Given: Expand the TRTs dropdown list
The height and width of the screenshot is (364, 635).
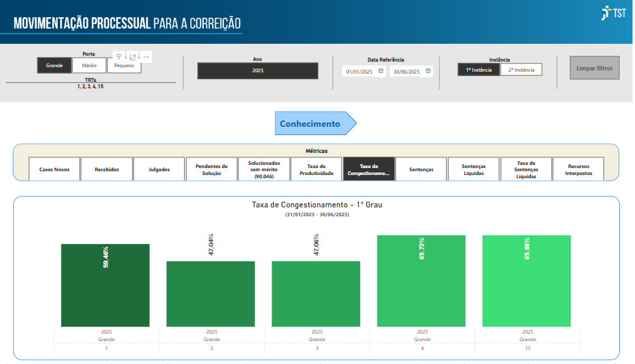Looking at the screenshot, I should click(x=90, y=86).
